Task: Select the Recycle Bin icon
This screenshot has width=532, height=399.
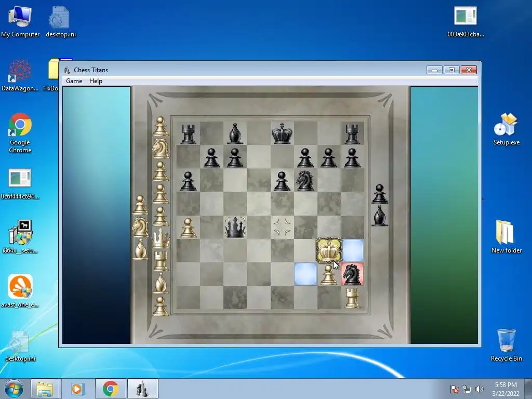Action: point(506,345)
